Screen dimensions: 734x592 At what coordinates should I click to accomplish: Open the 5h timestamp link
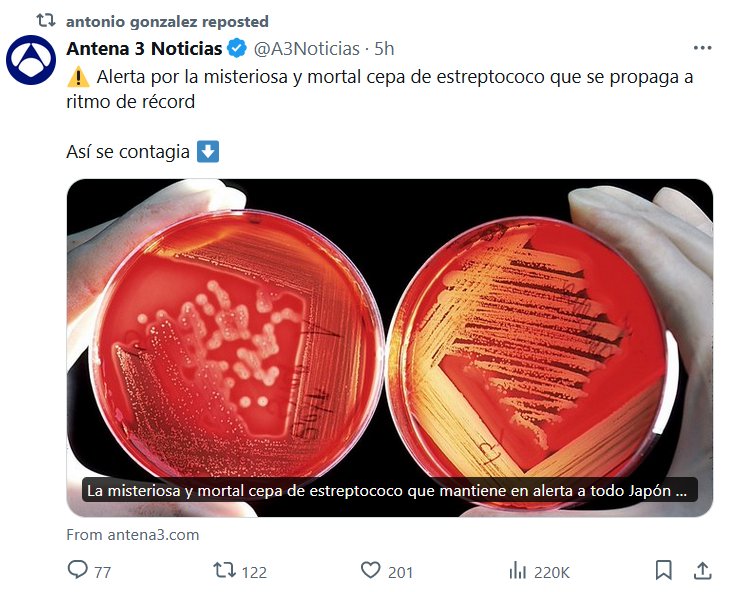click(384, 49)
